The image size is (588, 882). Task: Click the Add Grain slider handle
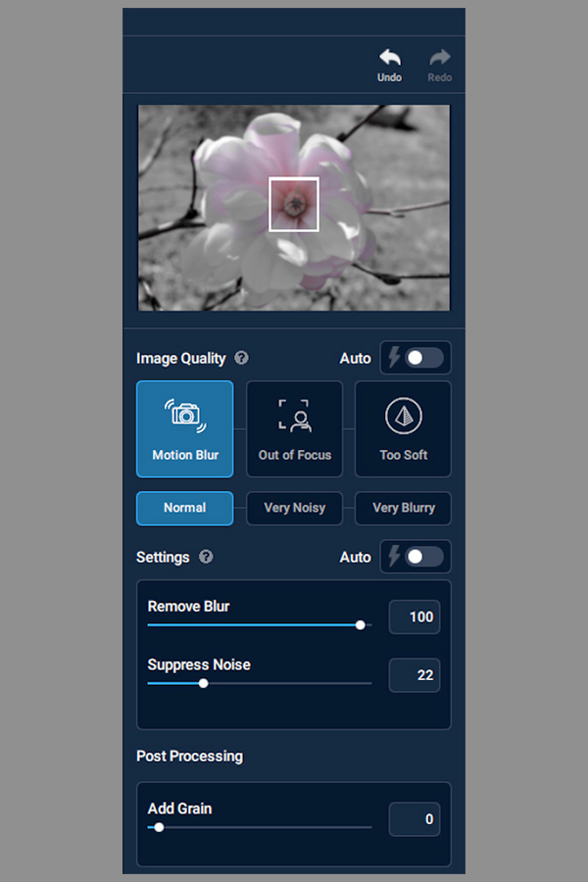pos(159,827)
